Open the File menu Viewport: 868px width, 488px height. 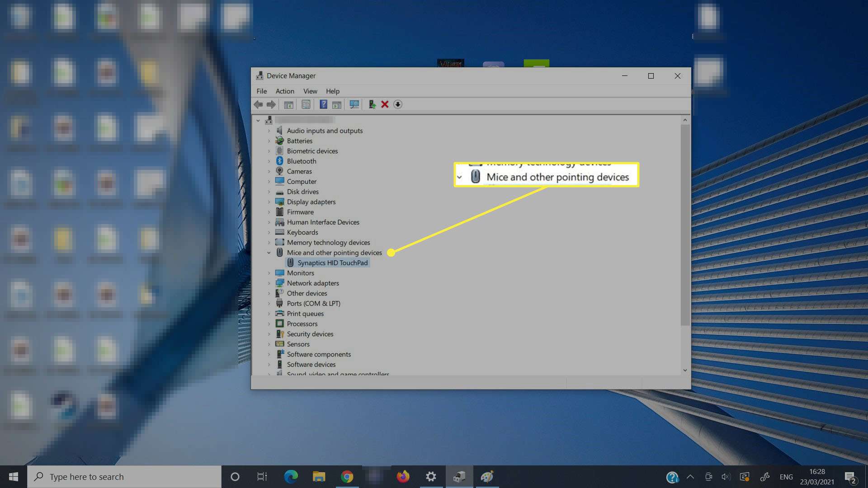[x=261, y=91]
